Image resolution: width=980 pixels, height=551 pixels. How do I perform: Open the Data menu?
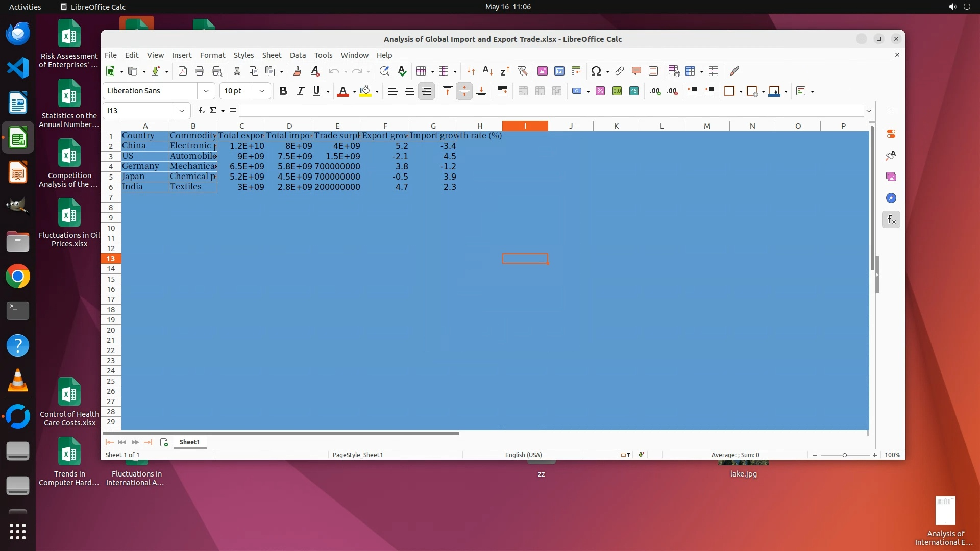298,55
